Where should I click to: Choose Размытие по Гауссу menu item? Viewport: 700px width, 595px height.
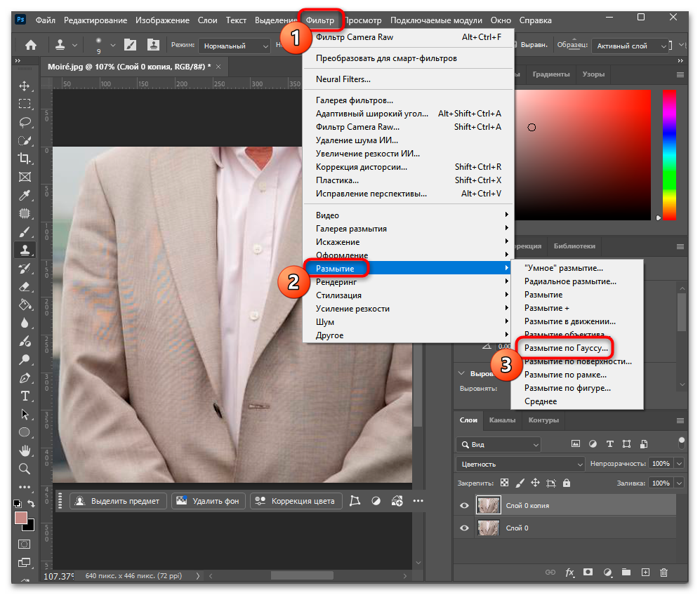point(566,348)
